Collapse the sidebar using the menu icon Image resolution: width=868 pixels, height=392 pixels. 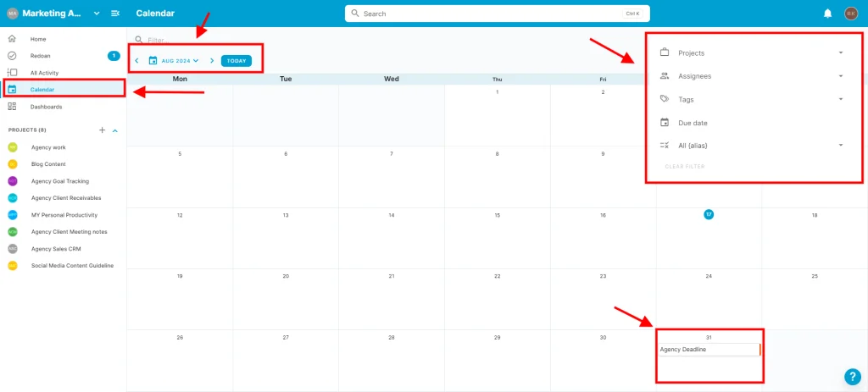[115, 14]
